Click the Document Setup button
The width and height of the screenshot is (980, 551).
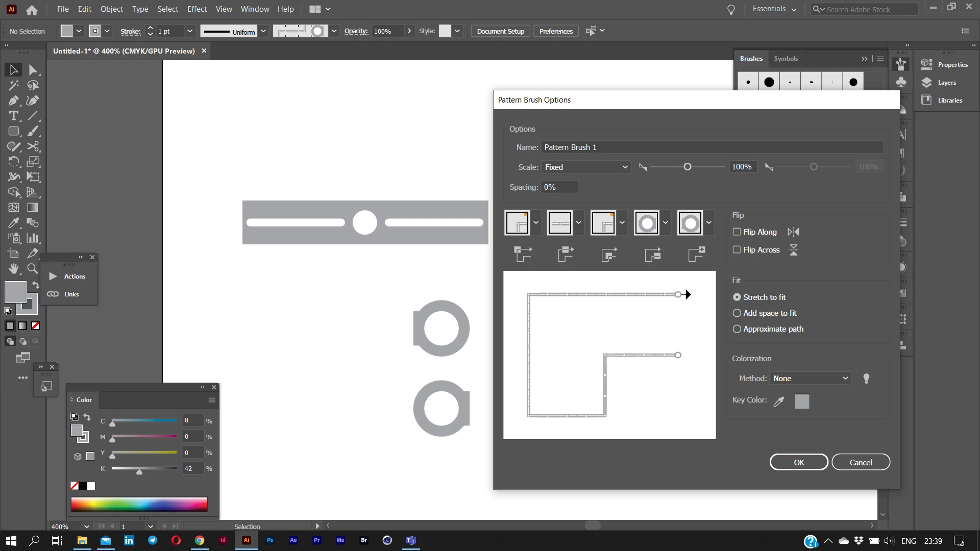[500, 31]
